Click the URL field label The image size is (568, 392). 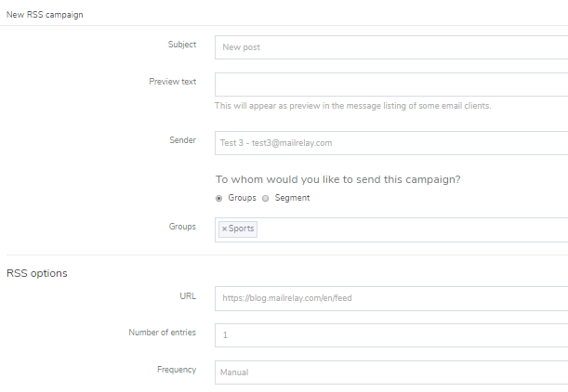click(188, 295)
